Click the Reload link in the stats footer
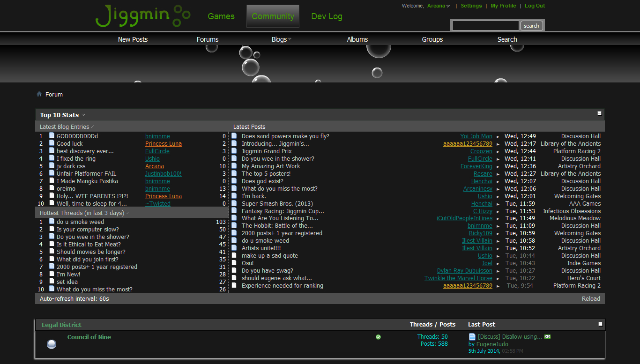The height and width of the screenshot is (364, 640). [x=590, y=298]
